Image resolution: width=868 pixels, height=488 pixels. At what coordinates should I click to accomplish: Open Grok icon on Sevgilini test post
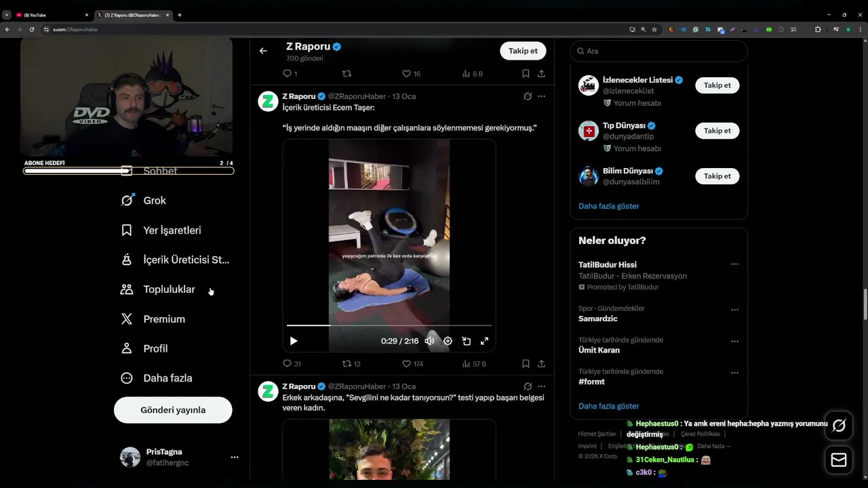point(528,386)
